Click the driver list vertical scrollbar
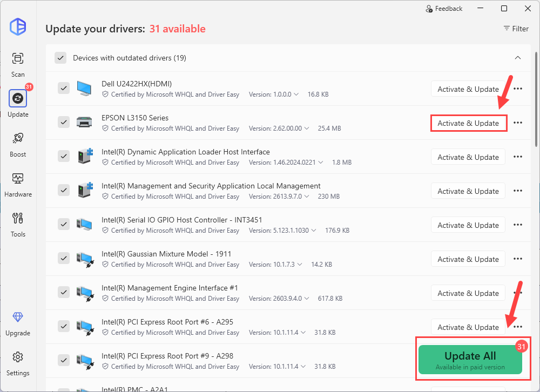This screenshot has width=540, height=392. coord(536,99)
